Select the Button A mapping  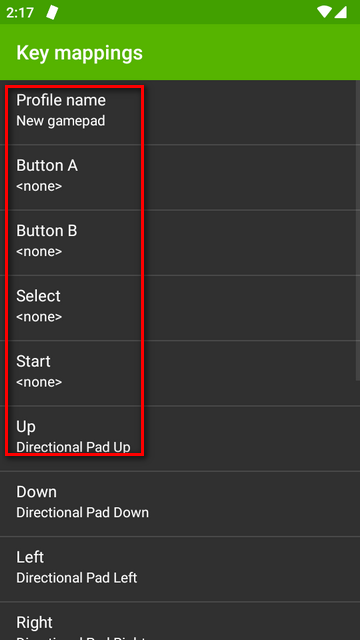point(180,177)
